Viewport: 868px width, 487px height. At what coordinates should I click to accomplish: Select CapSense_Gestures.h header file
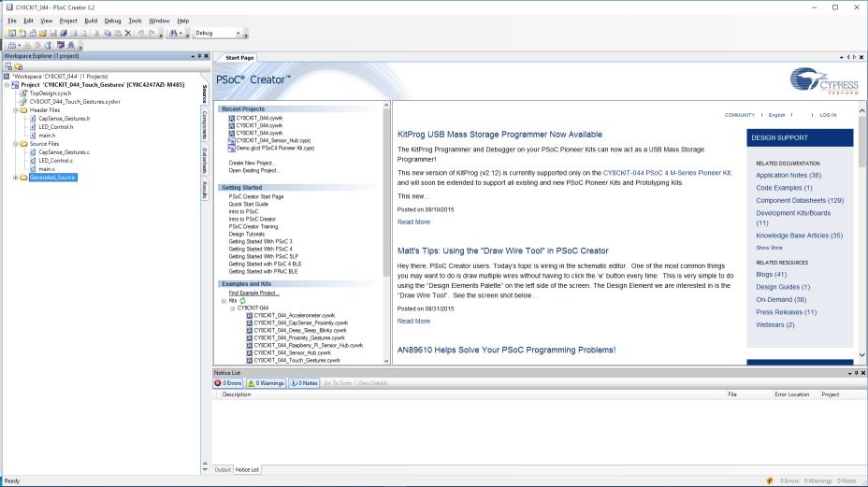[x=65, y=119]
